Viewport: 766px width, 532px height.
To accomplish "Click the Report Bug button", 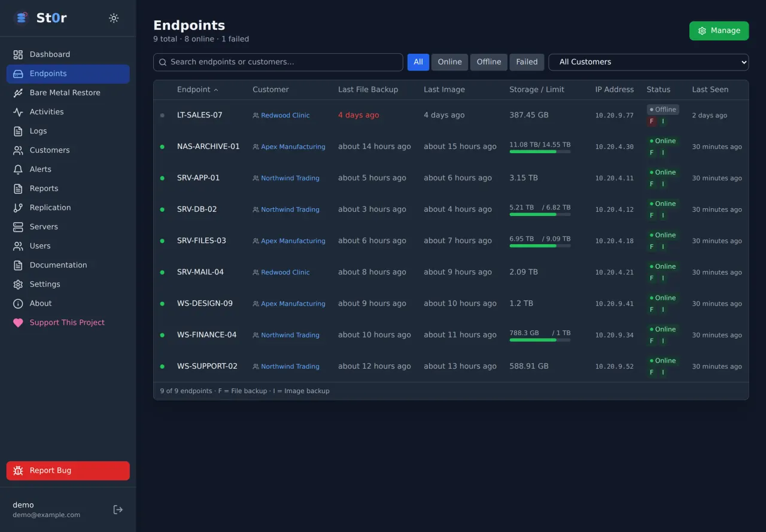I will point(68,470).
